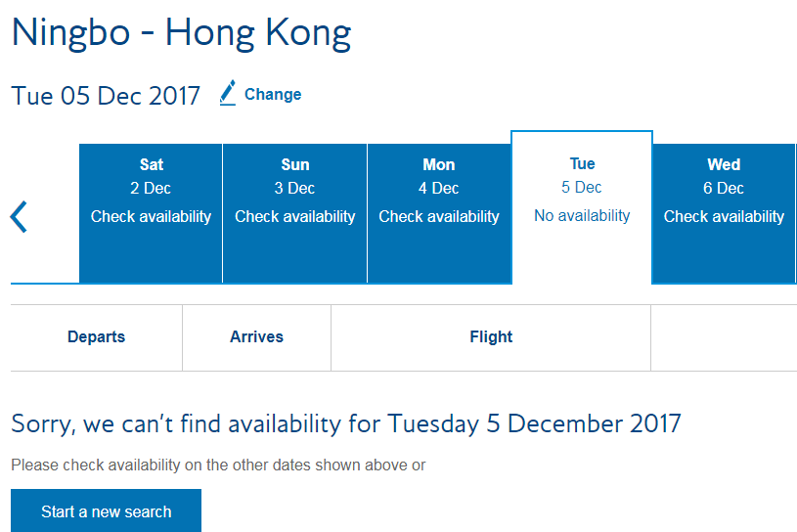Click No availability text under Tue 5 Dec

[x=582, y=215]
